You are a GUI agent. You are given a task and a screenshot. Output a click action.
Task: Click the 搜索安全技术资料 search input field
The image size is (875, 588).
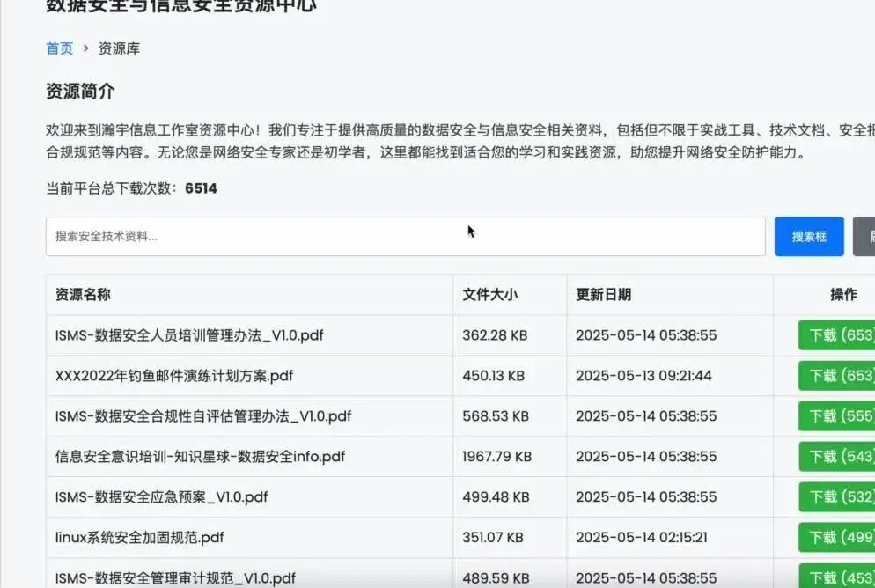tap(405, 236)
